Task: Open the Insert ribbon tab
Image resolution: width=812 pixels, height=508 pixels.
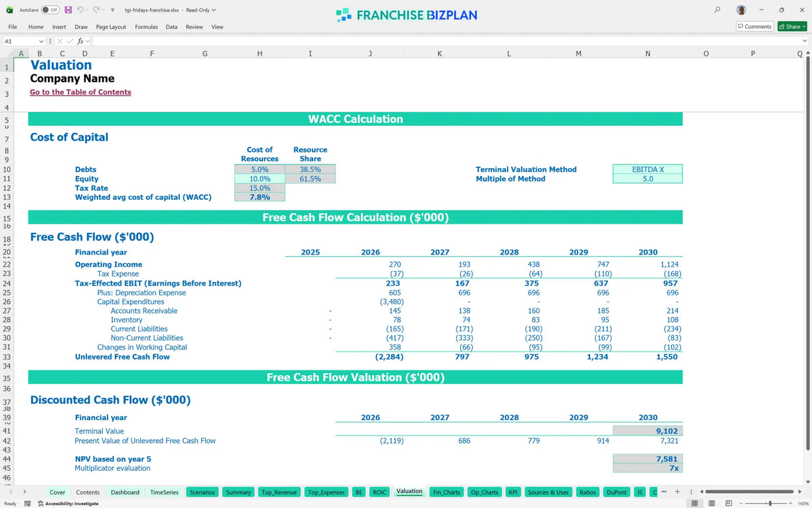Action: pyautogui.click(x=59, y=26)
